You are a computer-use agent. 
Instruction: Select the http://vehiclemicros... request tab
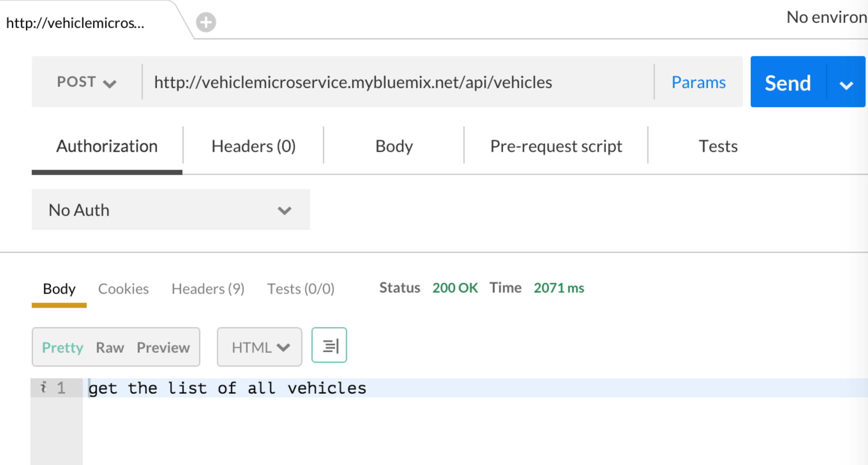[x=76, y=23]
